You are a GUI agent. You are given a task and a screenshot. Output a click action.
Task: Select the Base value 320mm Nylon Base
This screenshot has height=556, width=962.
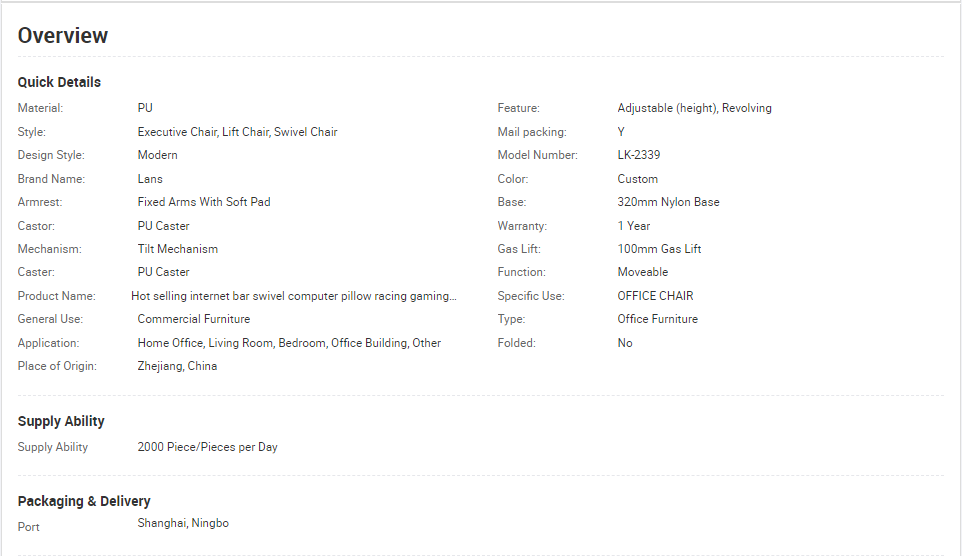pos(668,202)
